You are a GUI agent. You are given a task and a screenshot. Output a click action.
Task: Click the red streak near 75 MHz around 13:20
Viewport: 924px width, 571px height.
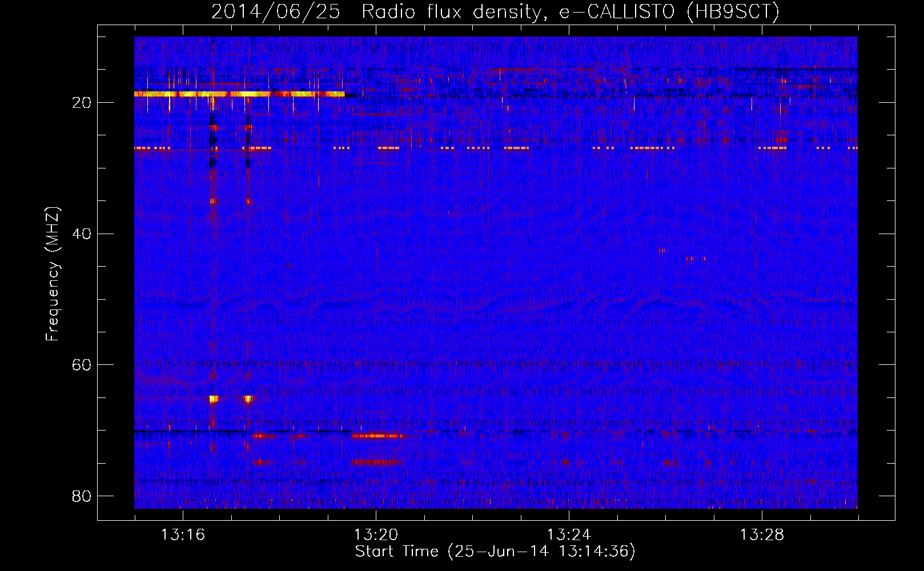point(377,462)
